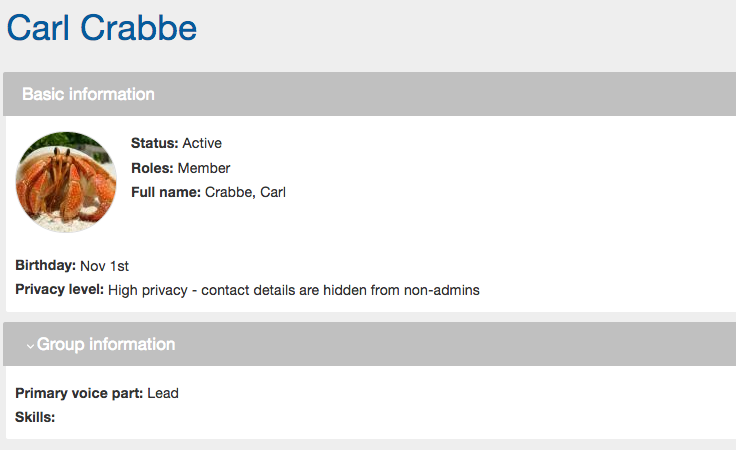Click the Birthday label
Viewport: 736px width, 450px height.
pyautogui.click(x=46, y=266)
